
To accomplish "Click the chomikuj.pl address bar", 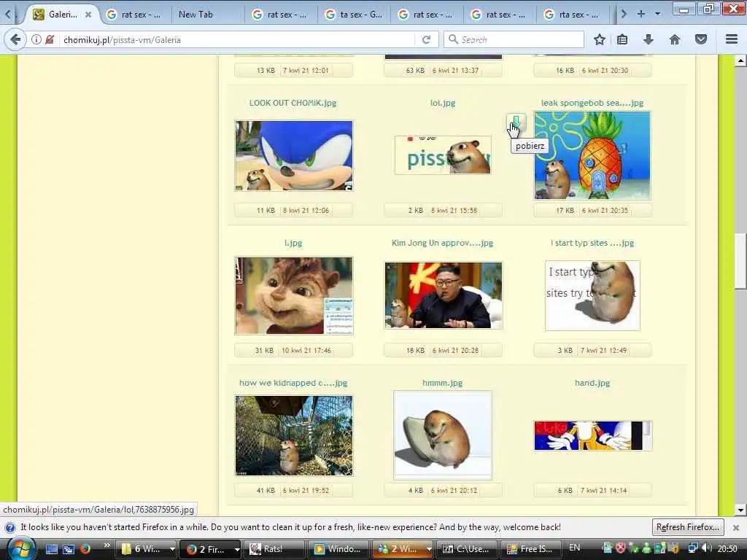I will [x=237, y=39].
